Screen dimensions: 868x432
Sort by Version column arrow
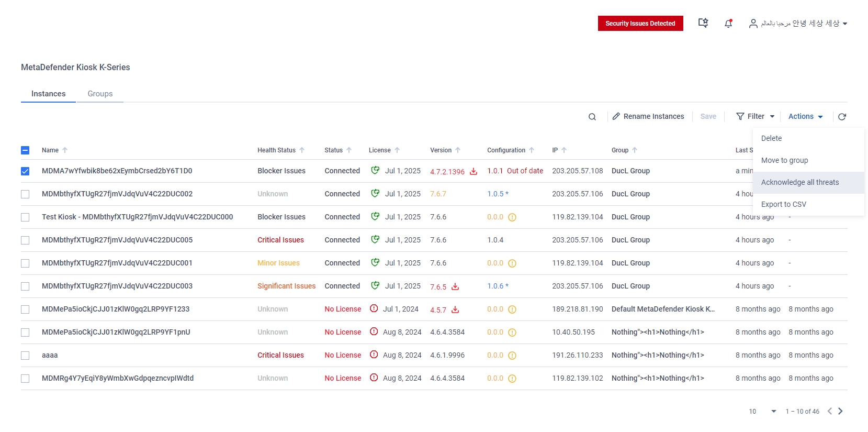tap(458, 150)
